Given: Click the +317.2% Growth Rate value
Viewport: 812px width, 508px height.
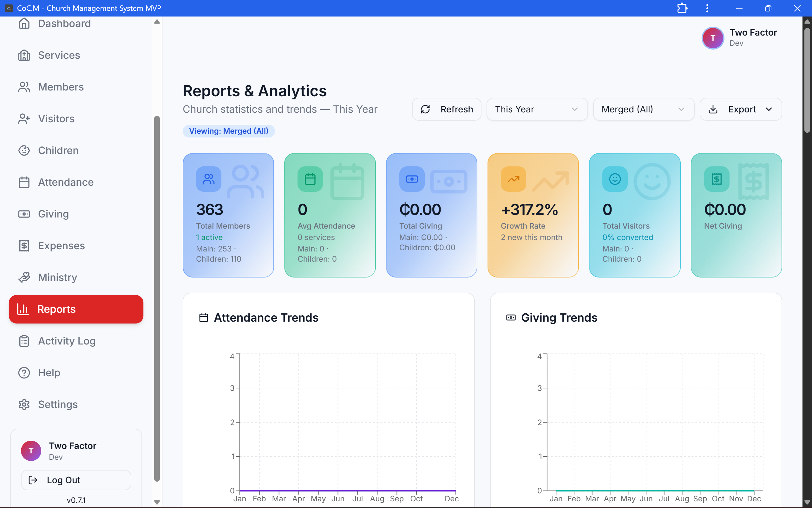Looking at the screenshot, I should (x=529, y=210).
